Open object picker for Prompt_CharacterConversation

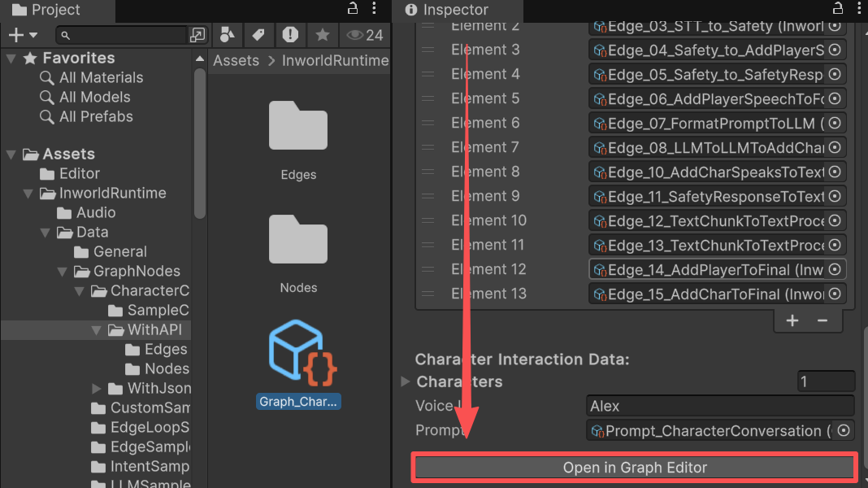coord(843,430)
